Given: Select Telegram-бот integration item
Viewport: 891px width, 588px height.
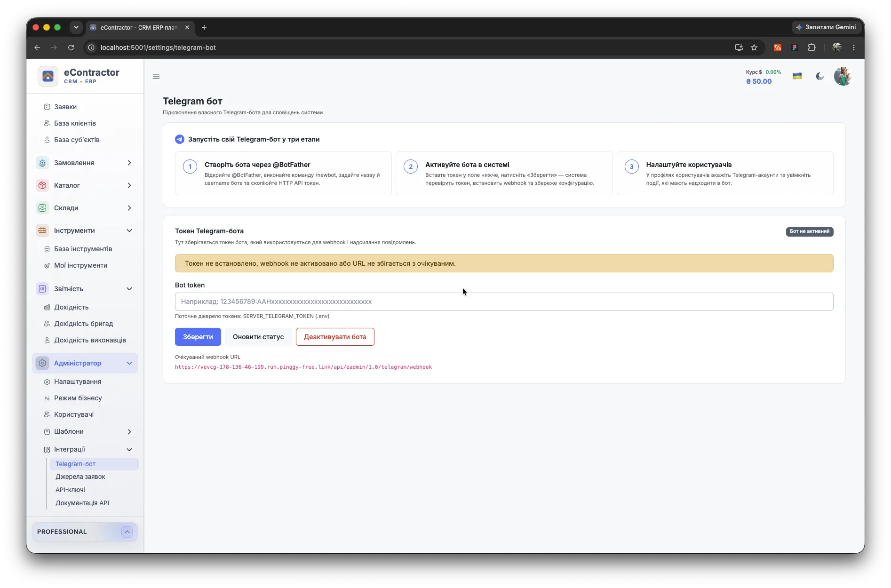Looking at the screenshot, I should click(94, 464).
